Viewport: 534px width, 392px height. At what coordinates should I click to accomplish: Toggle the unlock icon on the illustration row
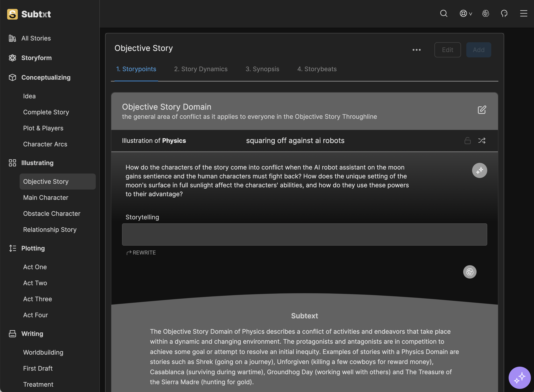(x=467, y=140)
